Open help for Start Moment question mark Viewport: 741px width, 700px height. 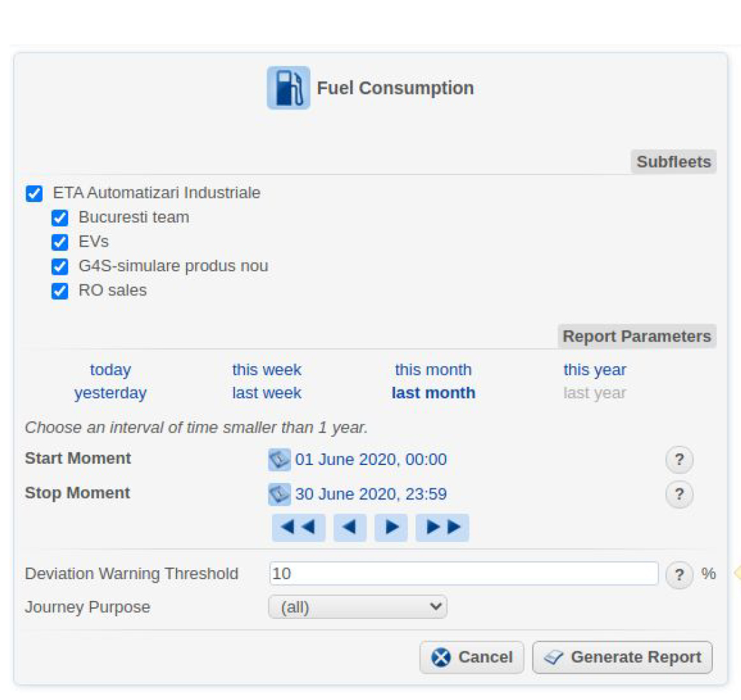(679, 460)
